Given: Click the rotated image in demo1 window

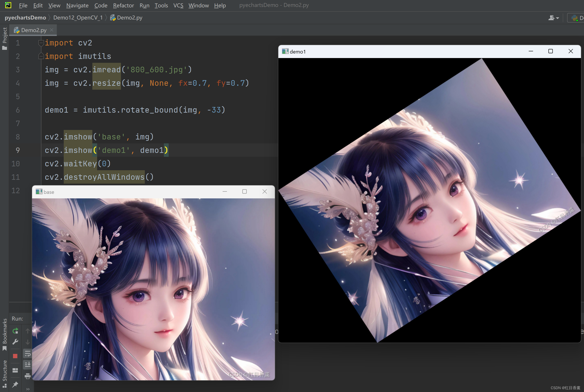Looking at the screenshot, I should (430, 200).
